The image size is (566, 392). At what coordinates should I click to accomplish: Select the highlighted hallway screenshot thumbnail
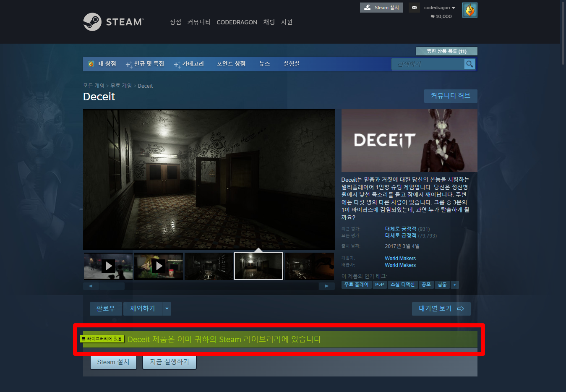pyautogui.click(x=258, y=266)
